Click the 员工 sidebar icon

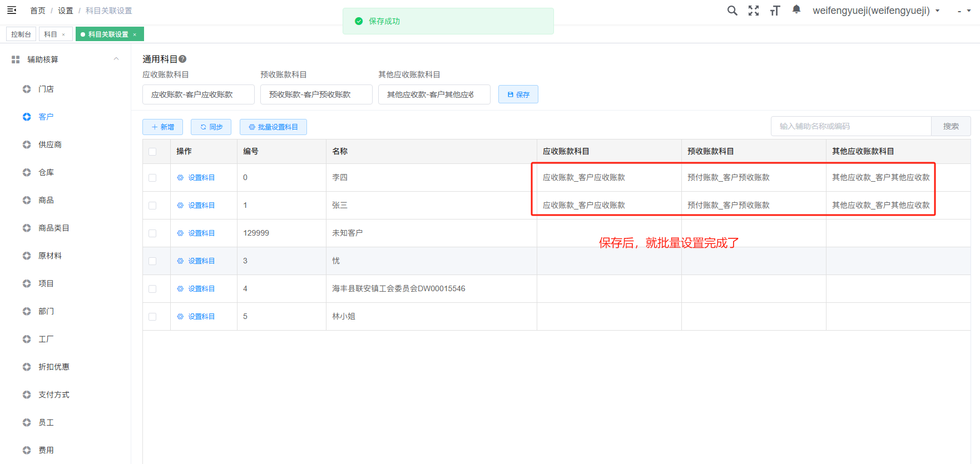click(27, 422)
